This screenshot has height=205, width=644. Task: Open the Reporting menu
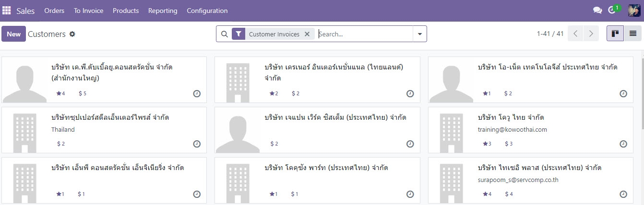pos(163,11)
